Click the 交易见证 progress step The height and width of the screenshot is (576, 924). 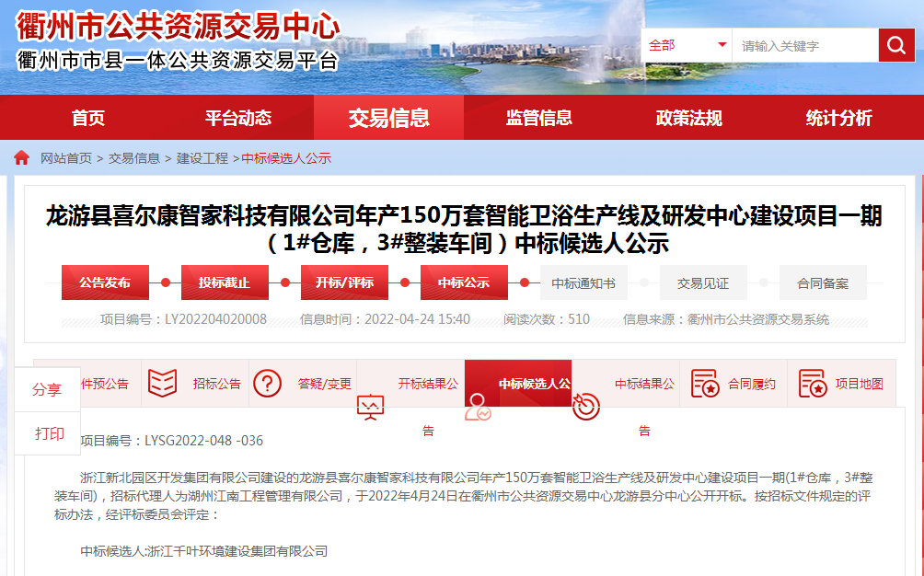(703, 283)
